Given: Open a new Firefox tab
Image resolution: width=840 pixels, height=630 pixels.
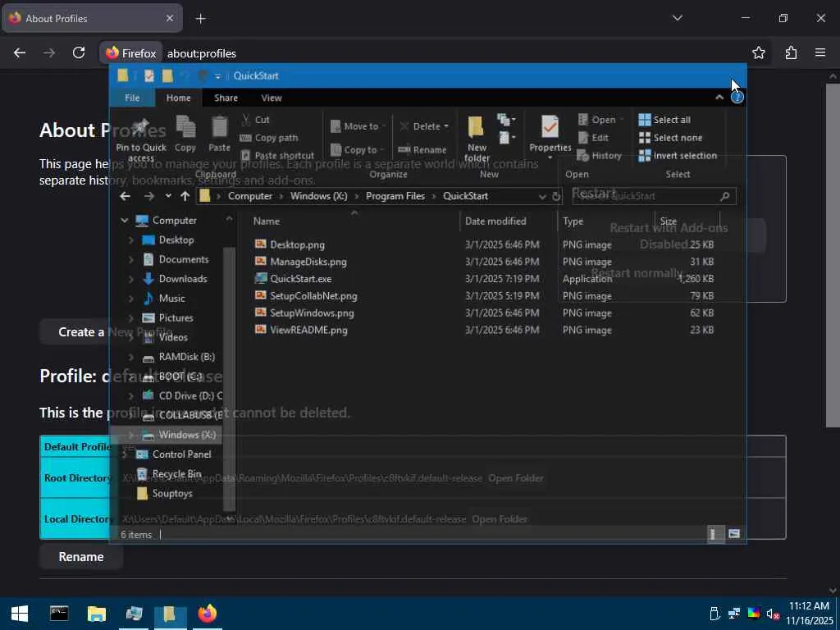Looking at the screenshot, I should point(200,19).
